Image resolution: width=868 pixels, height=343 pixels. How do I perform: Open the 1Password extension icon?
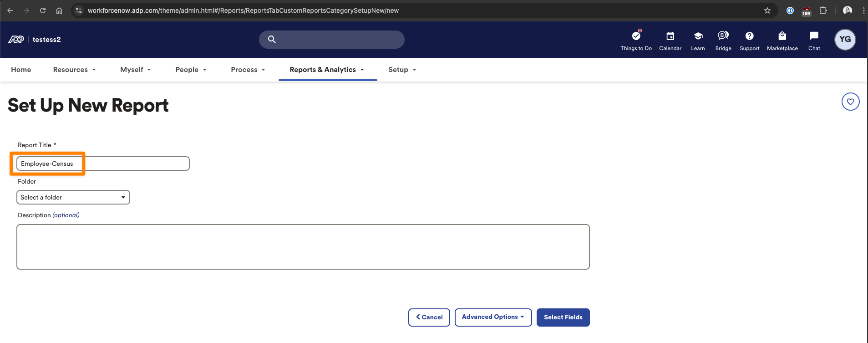tap(790, 10)
